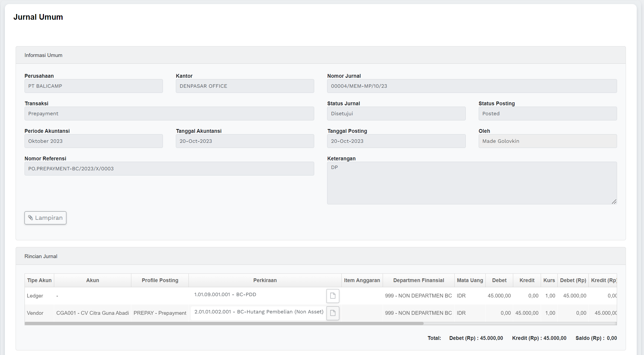Click the Perusahaan field PT BALICAMP
Image resolution: width=644 pixels, height=355 pixels.
tap(93, 86)
